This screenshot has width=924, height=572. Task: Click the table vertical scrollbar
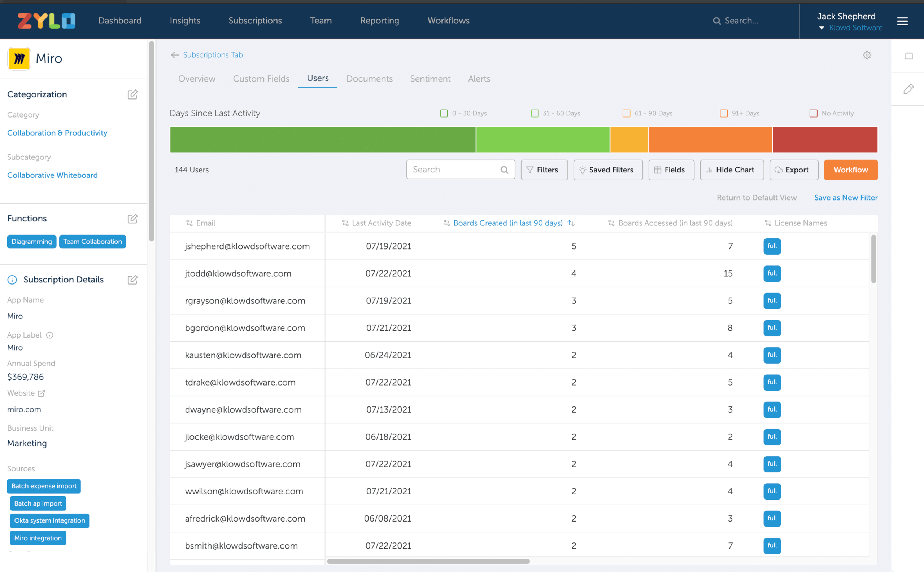pyautogui.click(x=873, y=259)
